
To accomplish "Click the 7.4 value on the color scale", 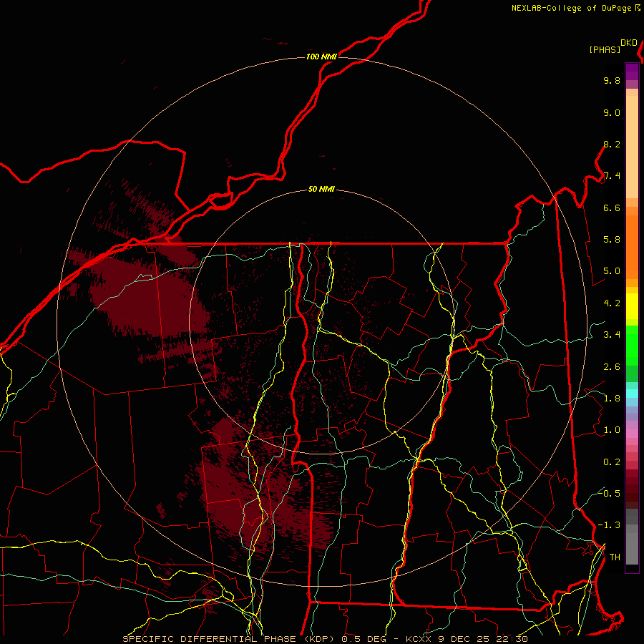I will pyautogui.click(x=612, y=176).
